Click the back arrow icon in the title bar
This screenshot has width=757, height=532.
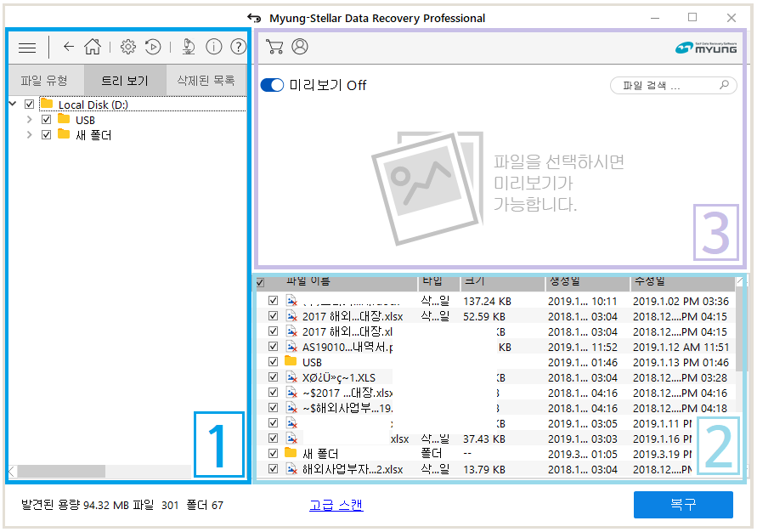(x=254, y=18)
